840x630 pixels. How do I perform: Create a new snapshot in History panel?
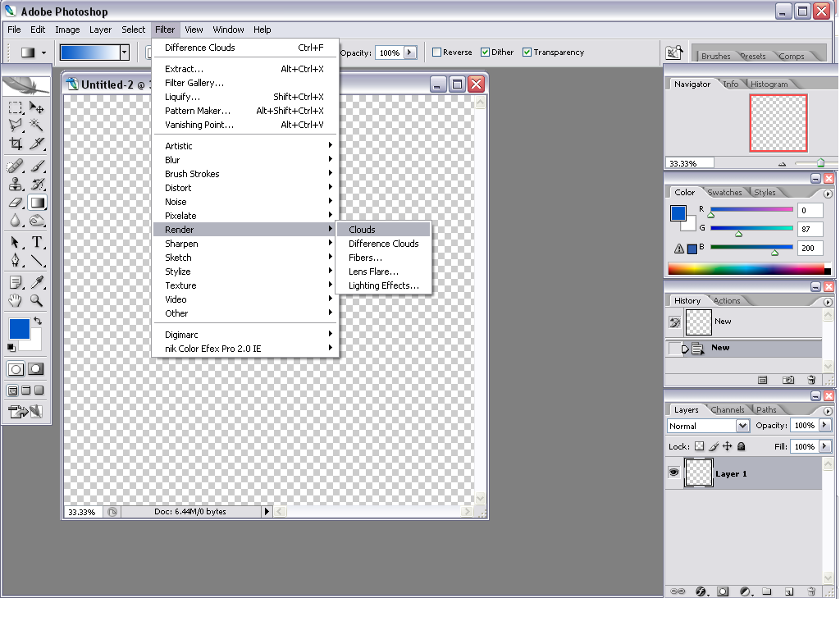point(788,380)
